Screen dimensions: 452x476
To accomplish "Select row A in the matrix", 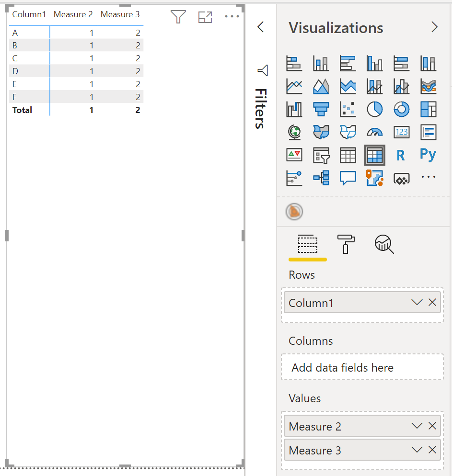I will point(14,33).
